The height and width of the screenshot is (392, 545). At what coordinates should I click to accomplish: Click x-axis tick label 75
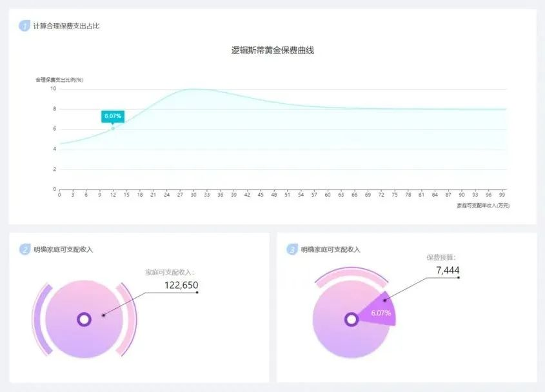tap(395, 195)
